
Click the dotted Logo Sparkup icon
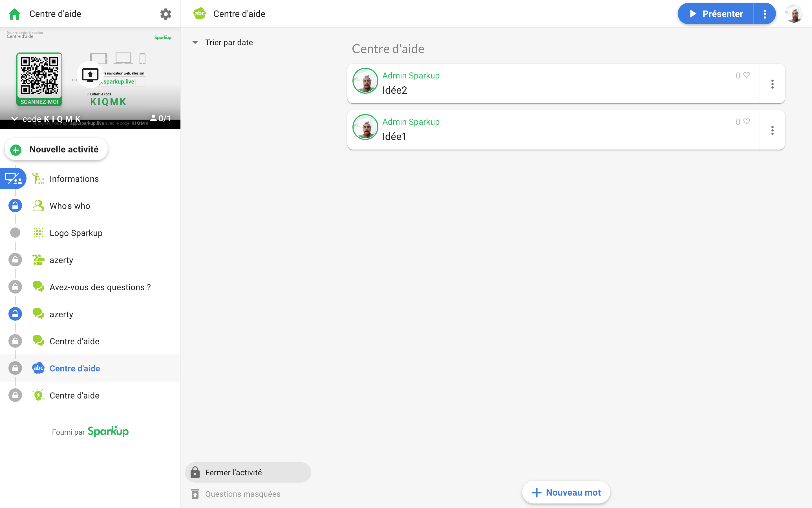(x=38, y=233)
